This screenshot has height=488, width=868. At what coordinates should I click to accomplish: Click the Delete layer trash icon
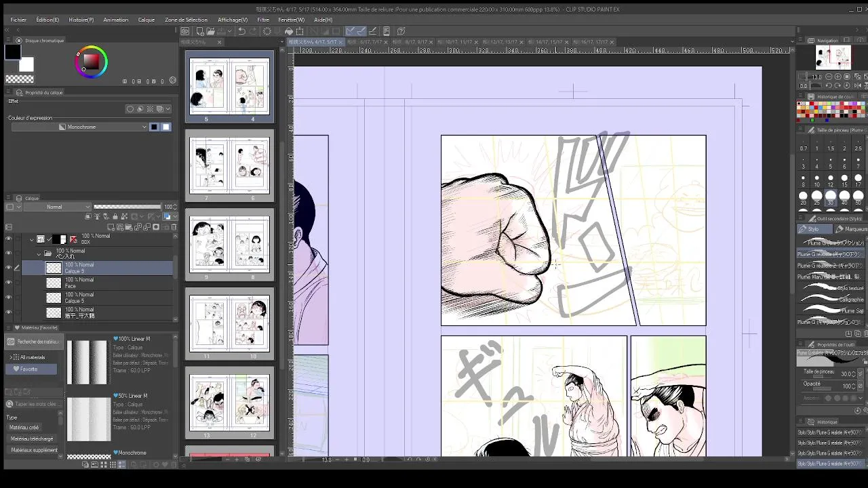[172, 227]
